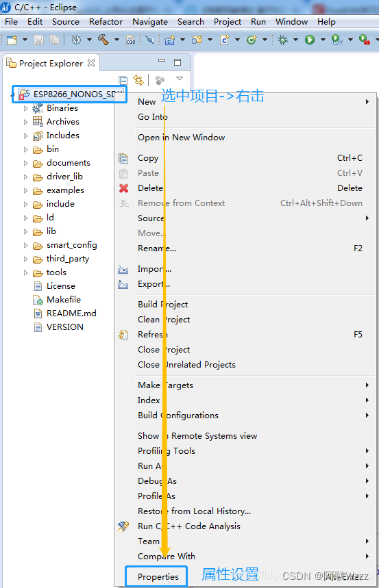This screenshot has height=588, width=379.
Task: Expand the driver_lib folder
Action: pos(25,177)
